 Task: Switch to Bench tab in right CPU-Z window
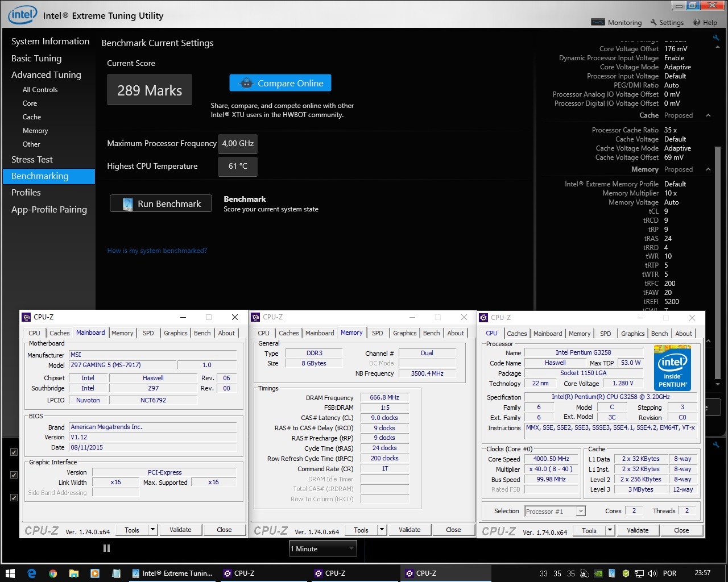660,334
